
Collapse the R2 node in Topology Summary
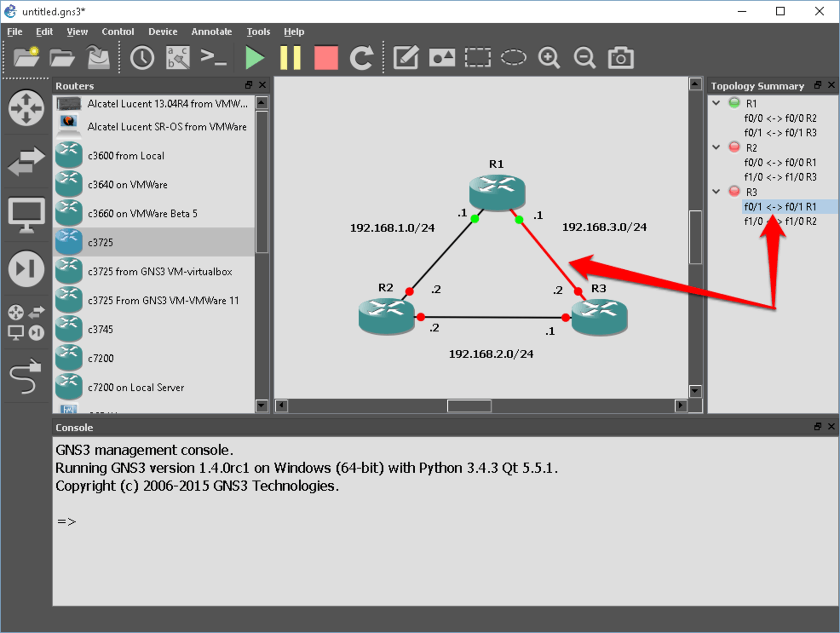click(x=716, y=147)
